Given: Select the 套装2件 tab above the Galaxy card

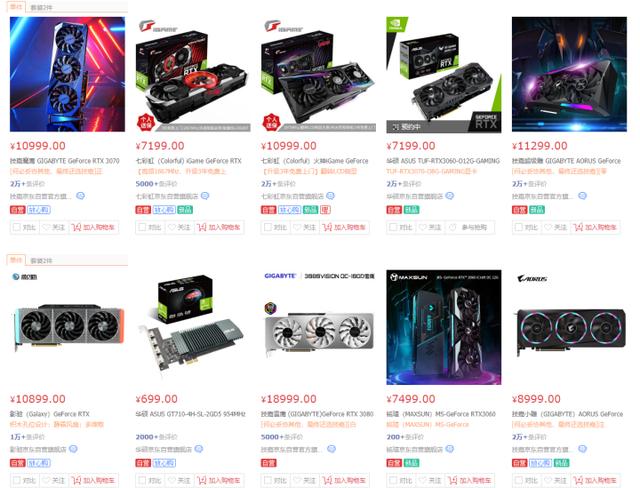Looking at the screenshot, I should 42,260.
